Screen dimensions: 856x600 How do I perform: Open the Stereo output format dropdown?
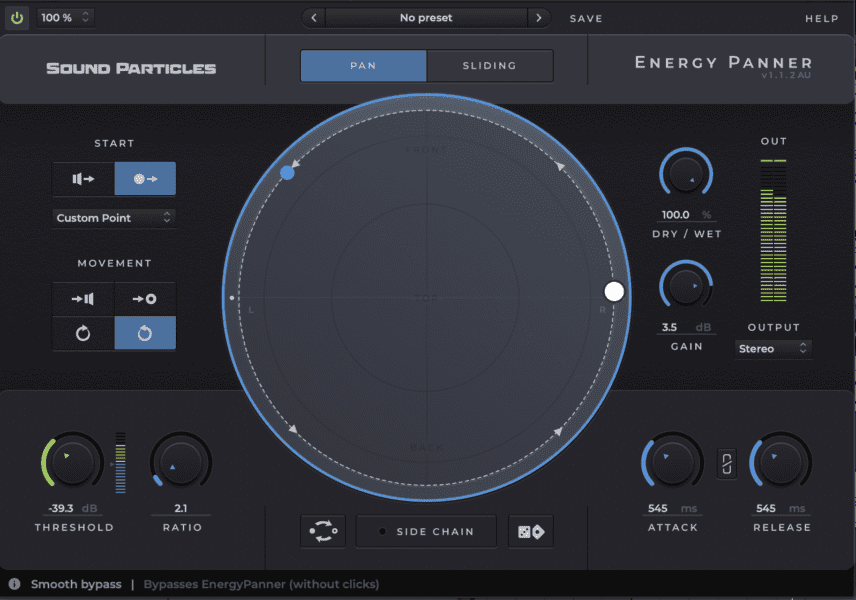[x=773, y=349]
